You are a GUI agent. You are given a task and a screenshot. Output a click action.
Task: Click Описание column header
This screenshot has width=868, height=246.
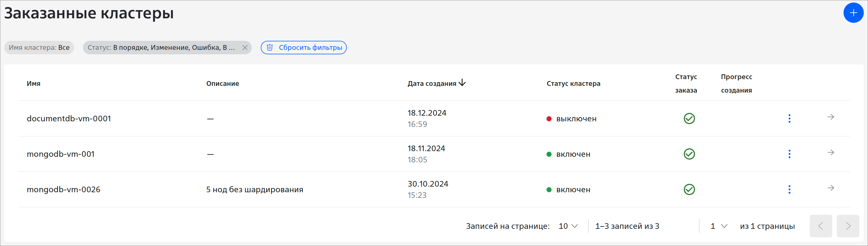(x=222, y=84)
